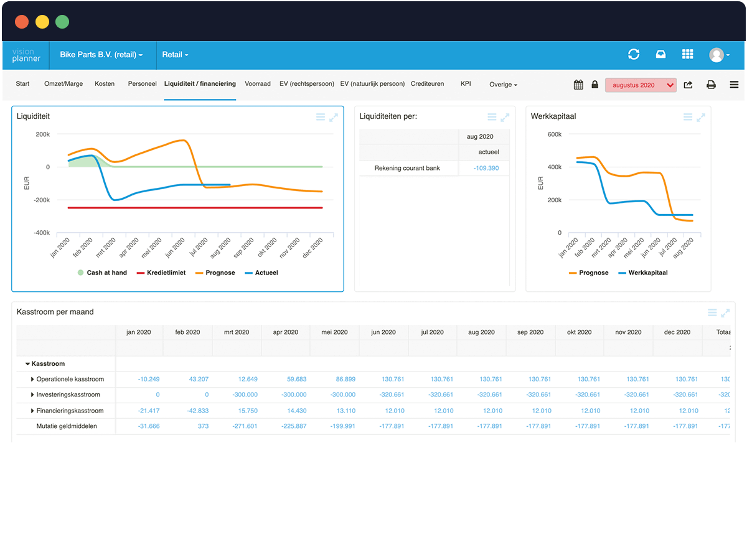Toggle Prognose series in Werkkapitaal legend
The image size is (747, 560).
pyautogui.click(x=588, y=273)
